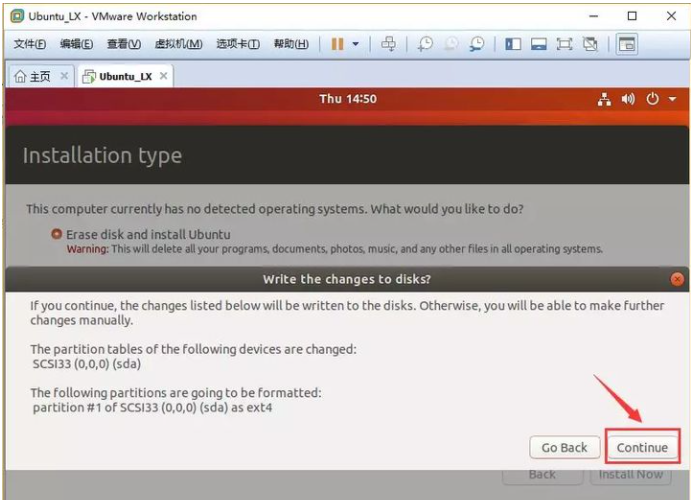Click the Installation type heading

tap(102, 156)
